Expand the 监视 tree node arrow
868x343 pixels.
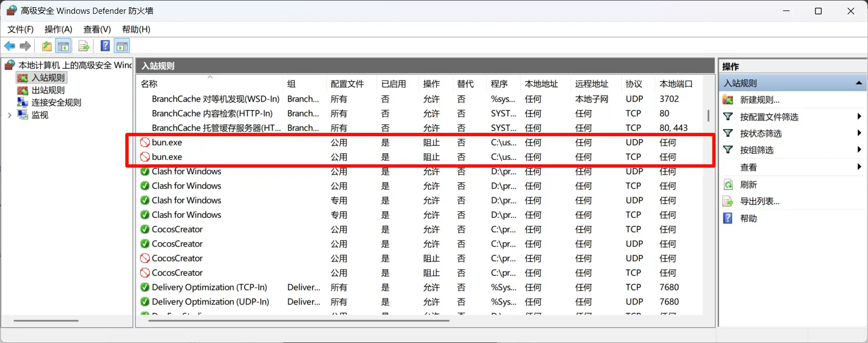(x=9, y=115)
